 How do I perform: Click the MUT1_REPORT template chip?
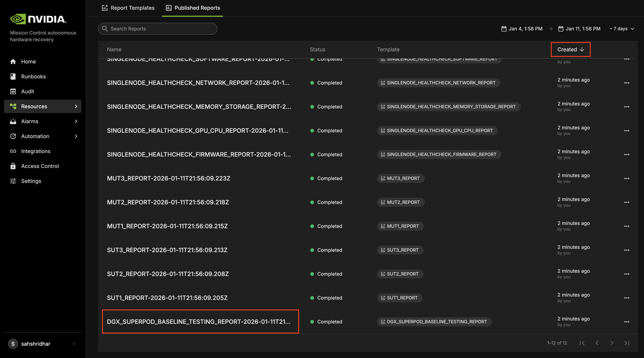(400, 226)
